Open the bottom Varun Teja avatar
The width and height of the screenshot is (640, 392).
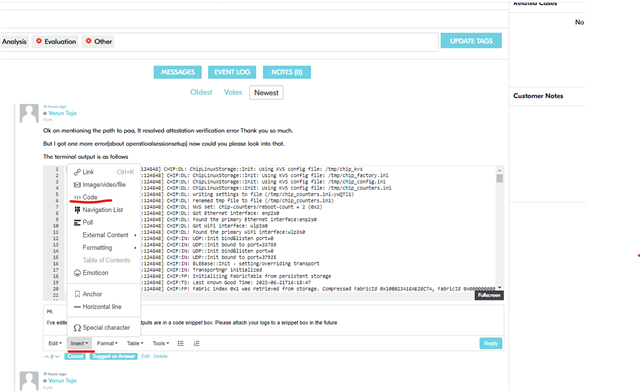[29, 381]
